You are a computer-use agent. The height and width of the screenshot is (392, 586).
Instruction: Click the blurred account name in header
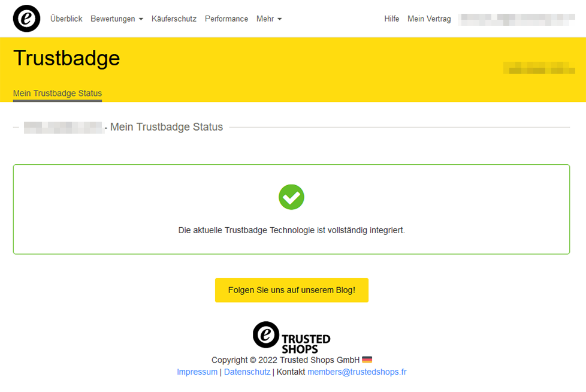coord(518,19)
